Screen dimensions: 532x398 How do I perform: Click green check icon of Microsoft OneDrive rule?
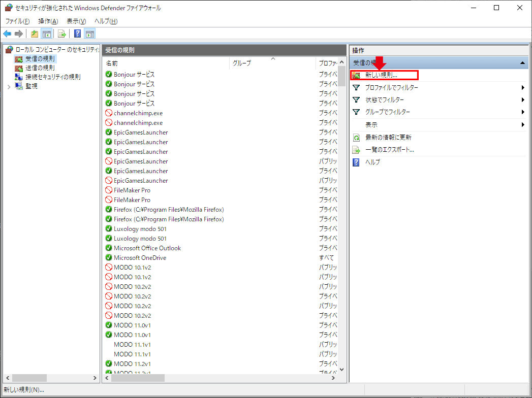coord(109,257)
